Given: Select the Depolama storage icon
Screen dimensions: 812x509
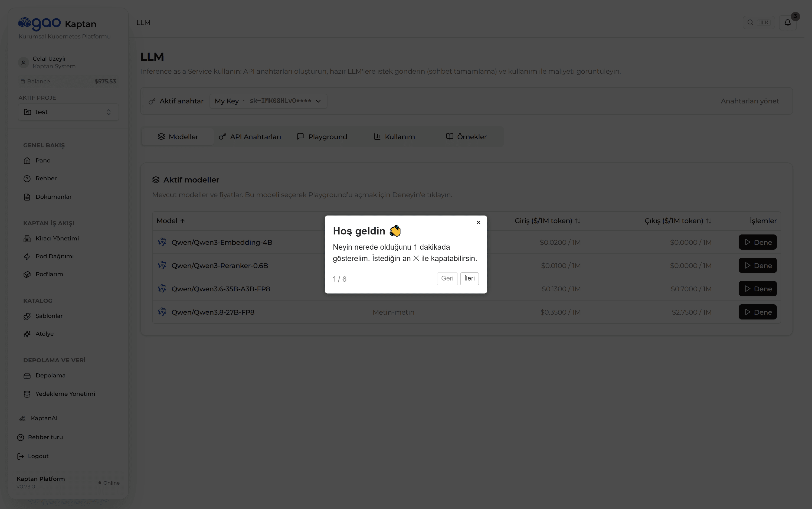Looking at the screenshot, I should tap(27, 376).
